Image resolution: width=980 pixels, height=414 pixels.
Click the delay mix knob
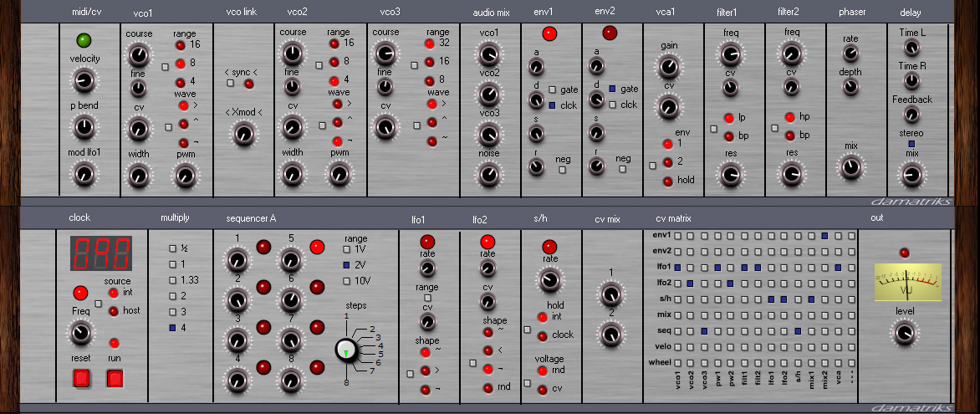[911, 175]
